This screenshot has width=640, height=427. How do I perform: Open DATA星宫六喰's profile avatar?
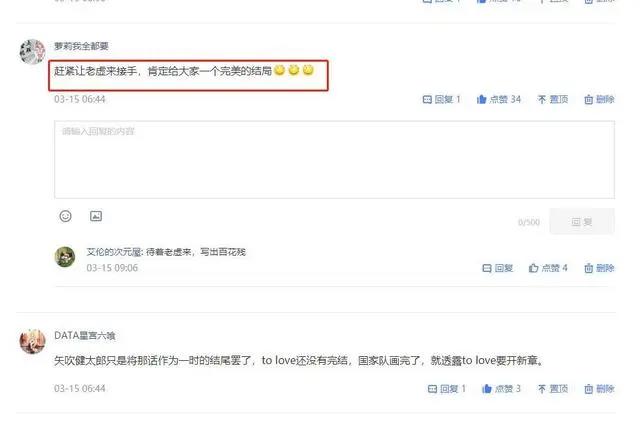pyautogui.click(x=32, y=341)
